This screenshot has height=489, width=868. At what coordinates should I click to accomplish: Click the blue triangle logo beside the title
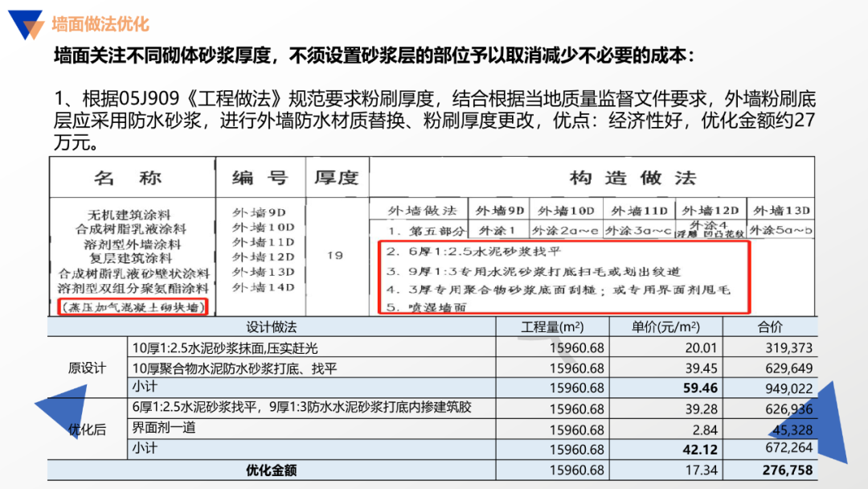coord(26,25)
